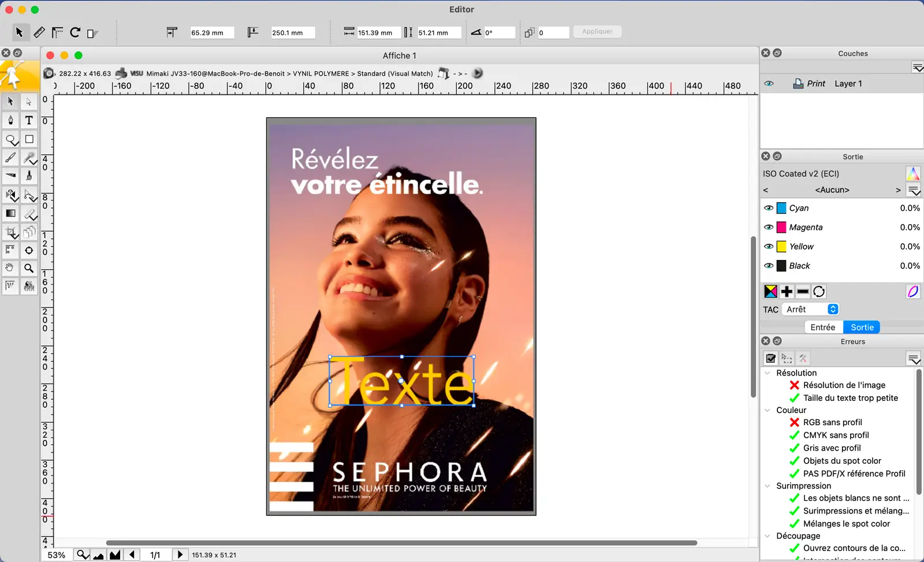This screenshot has height=562, width=924.
Task: Toggle visibility of Layer 1
Action: (x=769, y=84)
